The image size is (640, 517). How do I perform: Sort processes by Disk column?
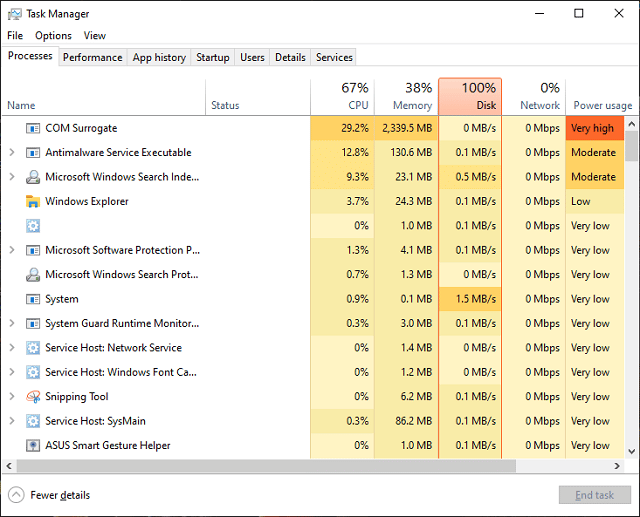470,97
